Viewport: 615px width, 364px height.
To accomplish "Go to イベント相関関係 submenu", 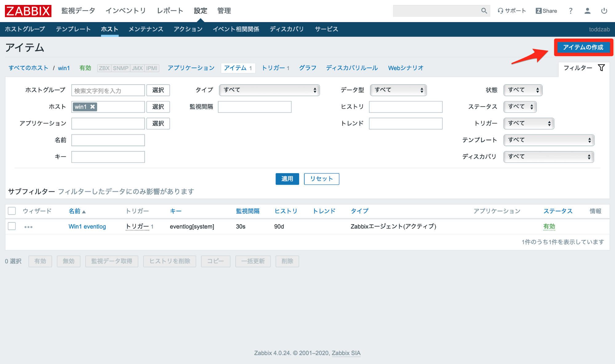I will [236, 29].
